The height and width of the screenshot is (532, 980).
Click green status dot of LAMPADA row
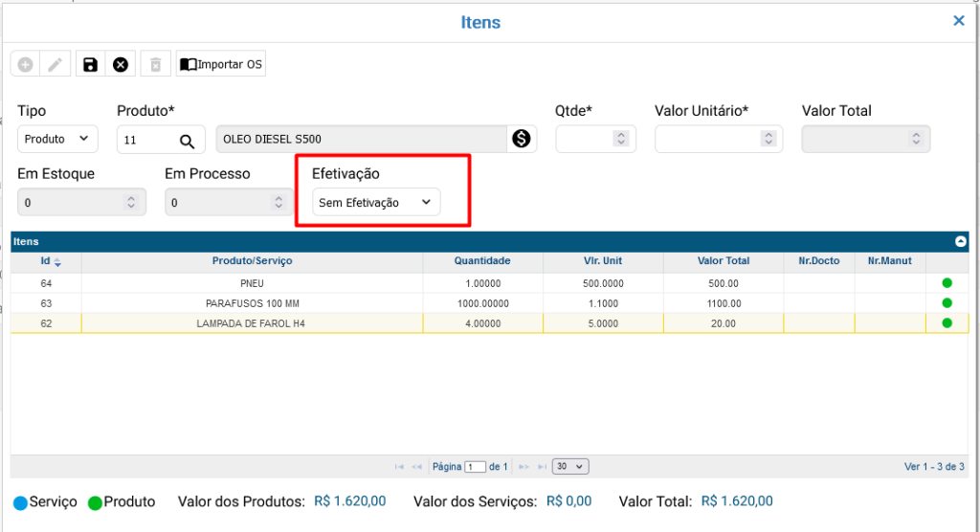[x=947, y=323]
